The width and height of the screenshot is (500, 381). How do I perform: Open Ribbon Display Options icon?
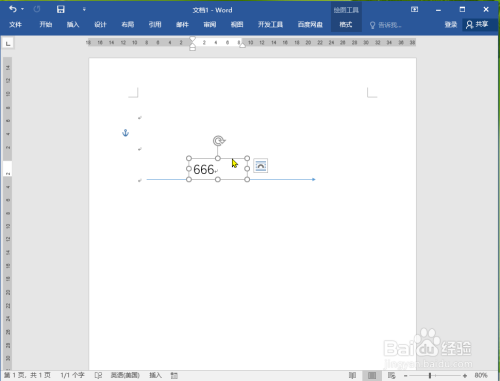point(414,9)
